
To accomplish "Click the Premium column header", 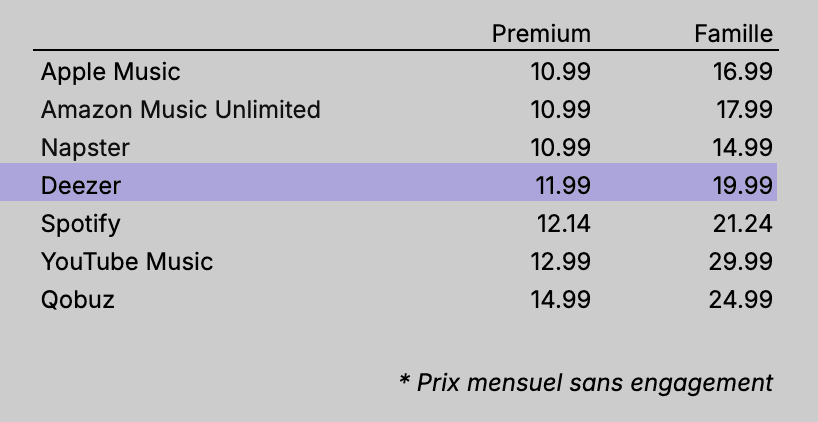I will point(541,34).
